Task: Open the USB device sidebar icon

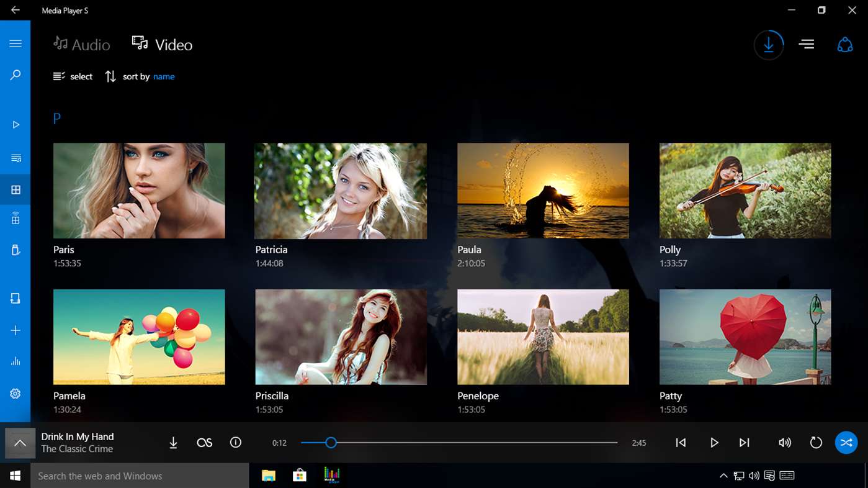Action: (16, 250)
